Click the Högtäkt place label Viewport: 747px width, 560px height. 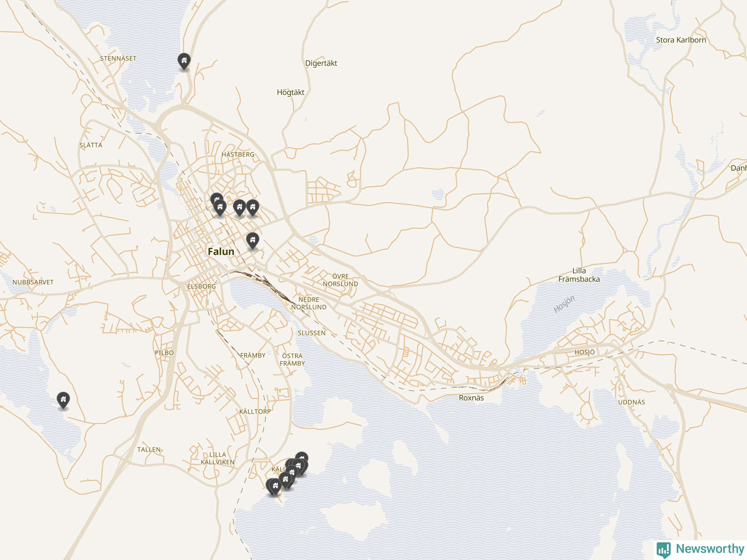[290, 92]
